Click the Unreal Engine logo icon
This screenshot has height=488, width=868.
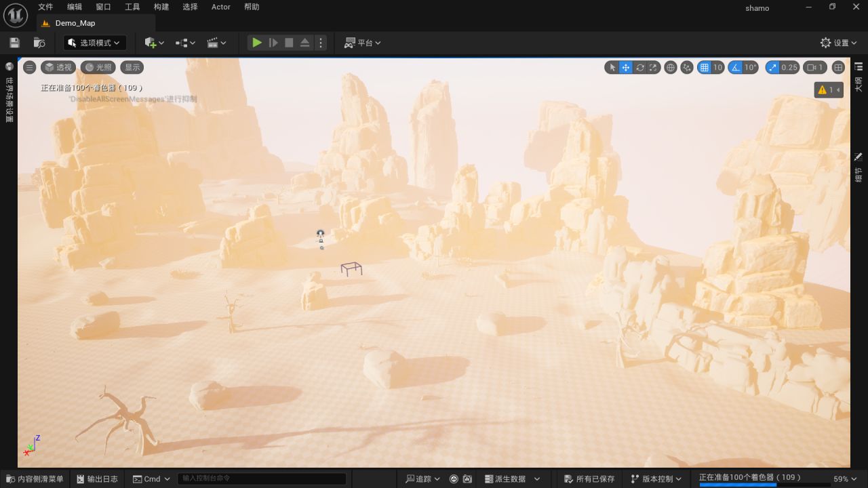point(16,14)
